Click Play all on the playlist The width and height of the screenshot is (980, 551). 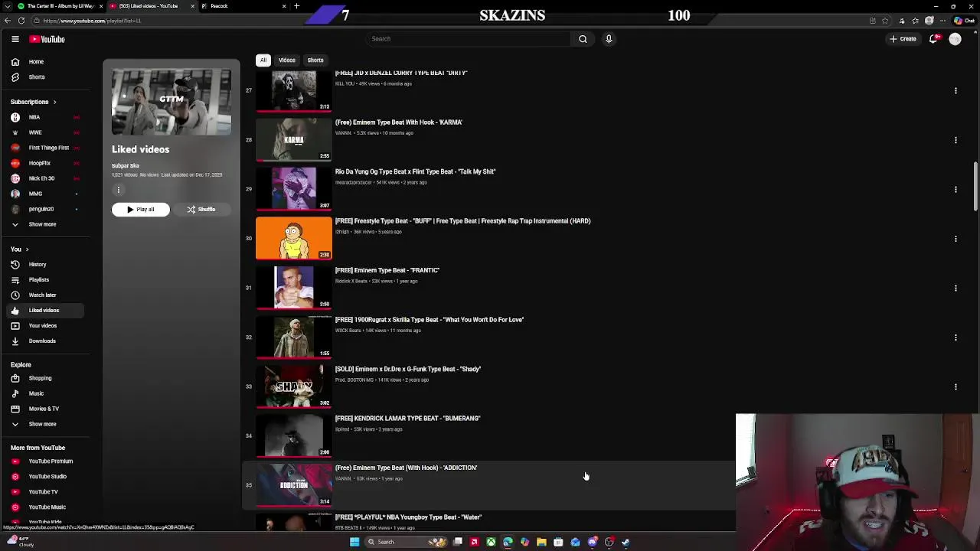(x=141, y=209)
